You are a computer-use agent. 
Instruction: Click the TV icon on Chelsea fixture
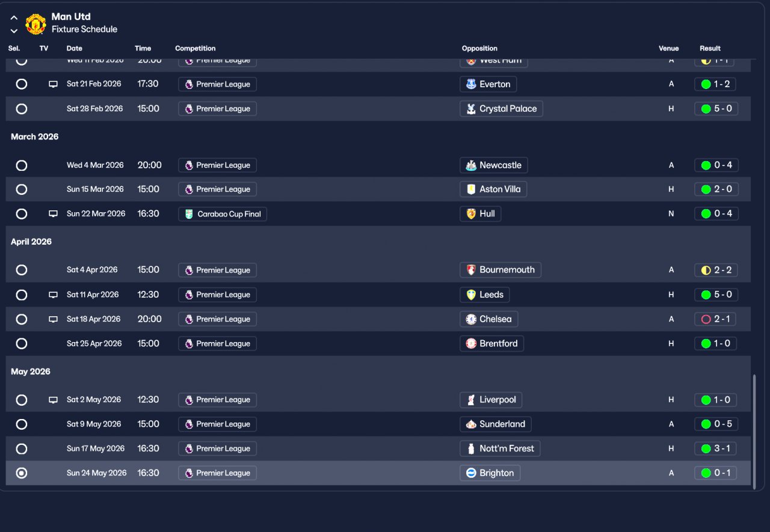tap(53, 319)
